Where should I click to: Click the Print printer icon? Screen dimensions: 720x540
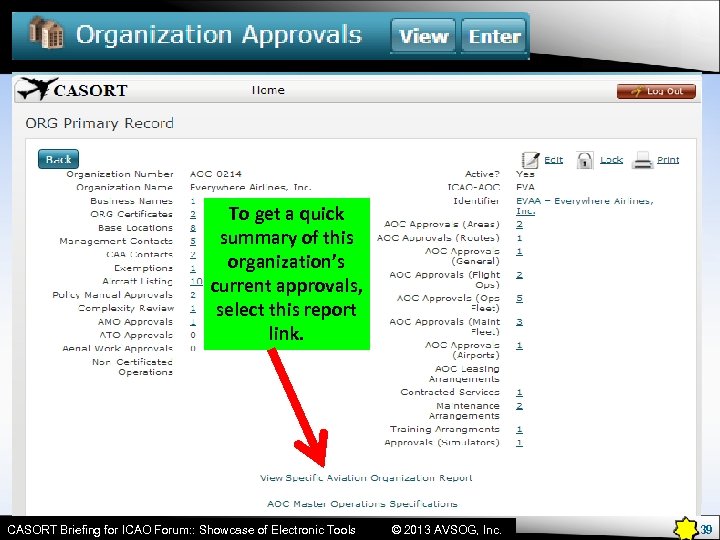pos(642,160)
